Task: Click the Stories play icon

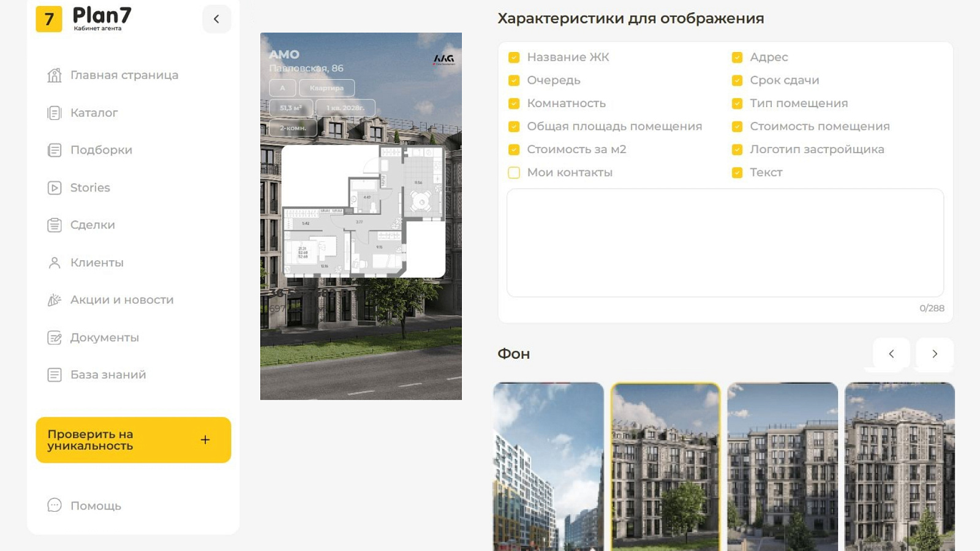Action: pos(55,188)
